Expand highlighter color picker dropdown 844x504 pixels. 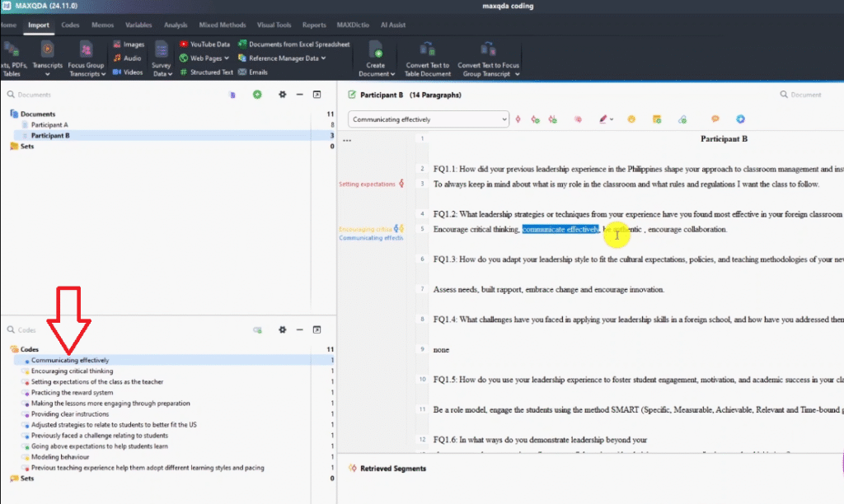(x=612, y=119)
